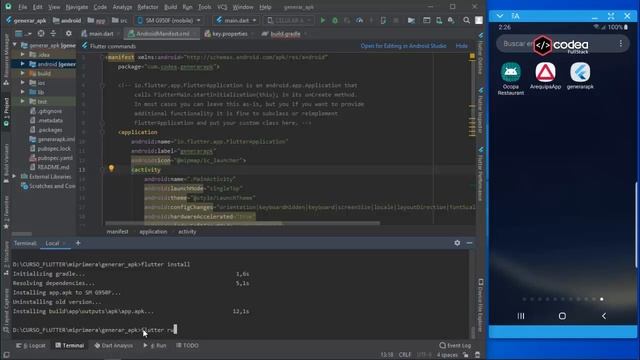Open the Tools menu

(x=204, y=7)
